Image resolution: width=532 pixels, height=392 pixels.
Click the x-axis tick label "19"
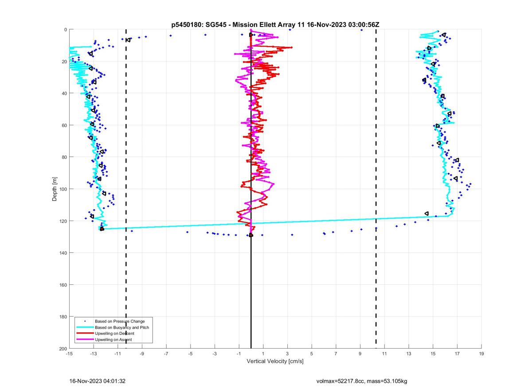click(481, 354)
